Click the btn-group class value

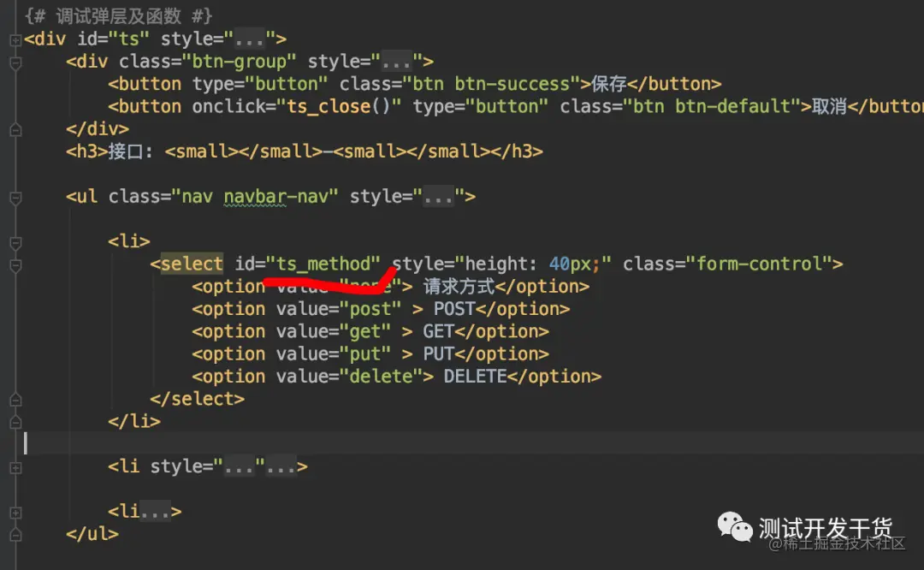click(x=240, y=62)
